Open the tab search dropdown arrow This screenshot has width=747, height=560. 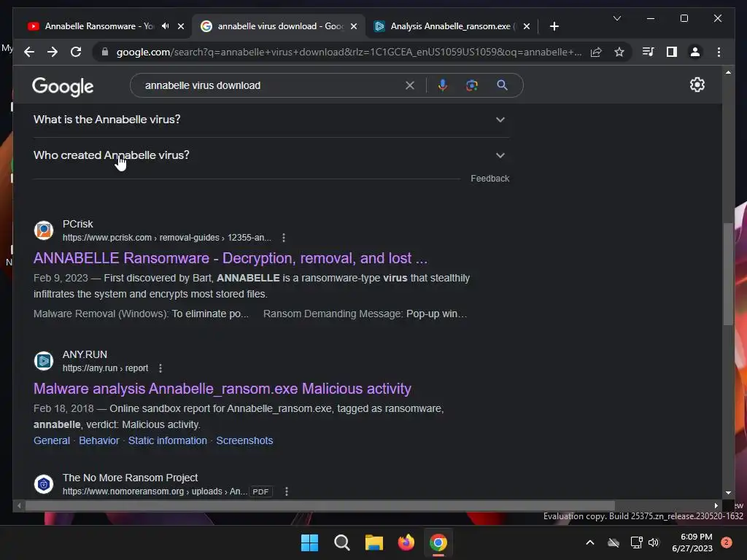coord(617,18)
